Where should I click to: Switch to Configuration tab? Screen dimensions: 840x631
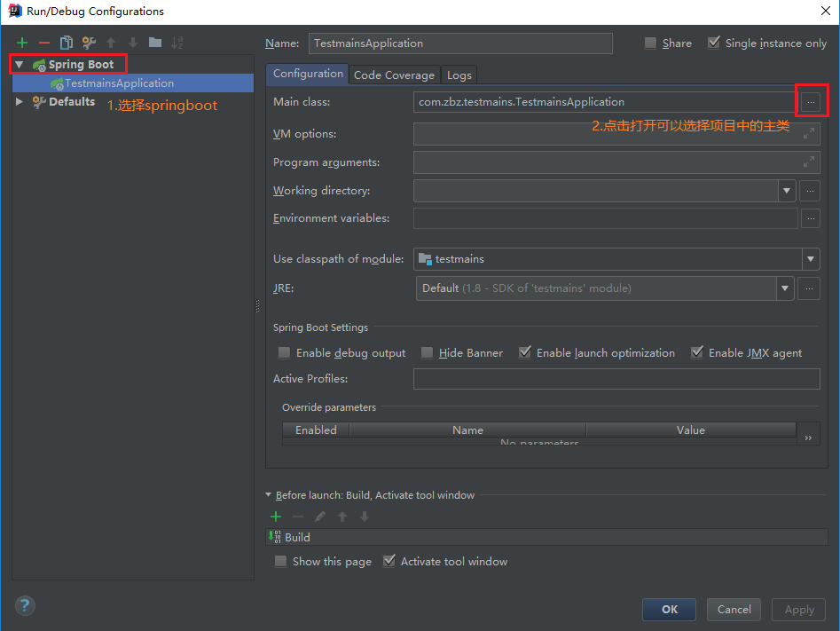coord(308,74)
